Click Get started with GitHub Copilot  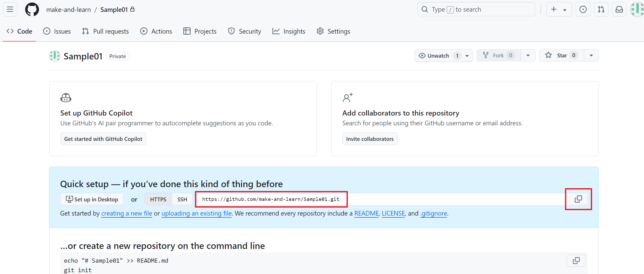(x=103, y=139)
